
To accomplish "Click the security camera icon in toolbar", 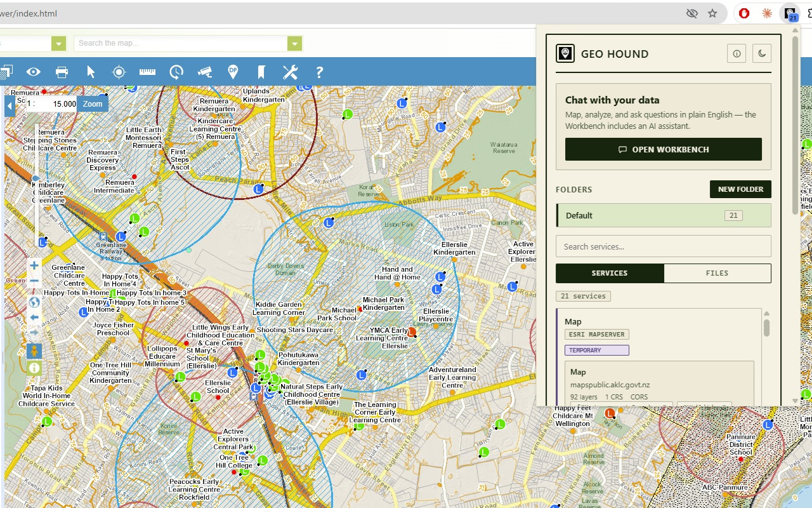I will (x=204, y=72).
